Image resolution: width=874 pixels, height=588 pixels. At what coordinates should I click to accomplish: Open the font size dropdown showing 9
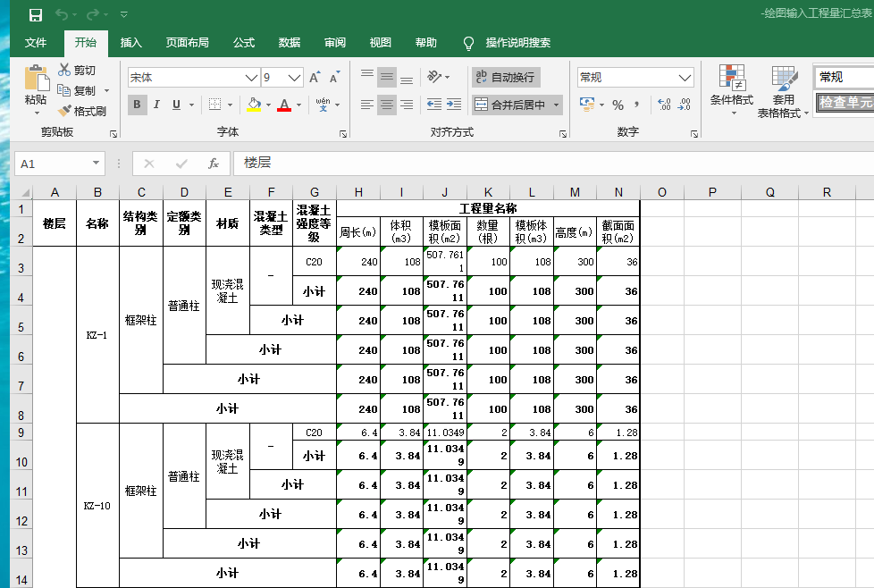point(295,78)
